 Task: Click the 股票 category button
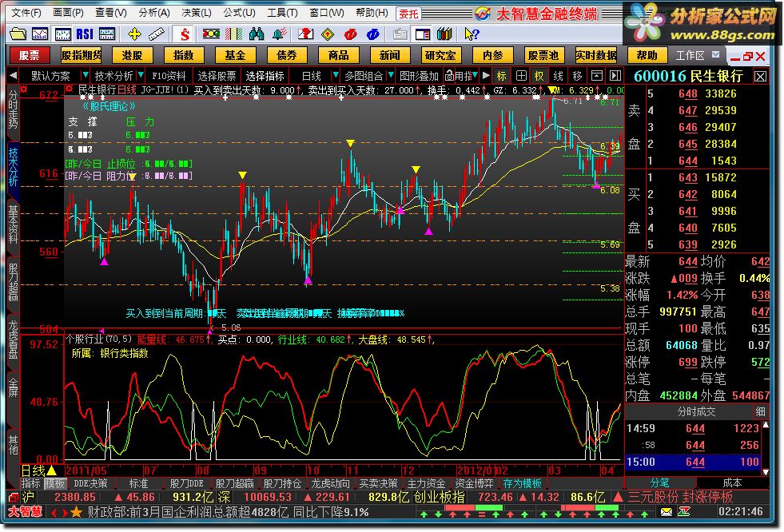click(29, 55)
